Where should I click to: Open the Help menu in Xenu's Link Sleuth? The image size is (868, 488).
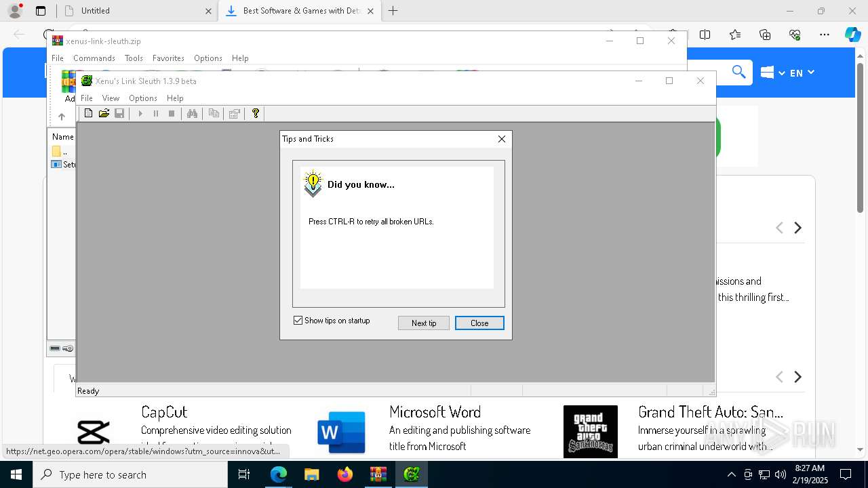(x=175, y=98)
